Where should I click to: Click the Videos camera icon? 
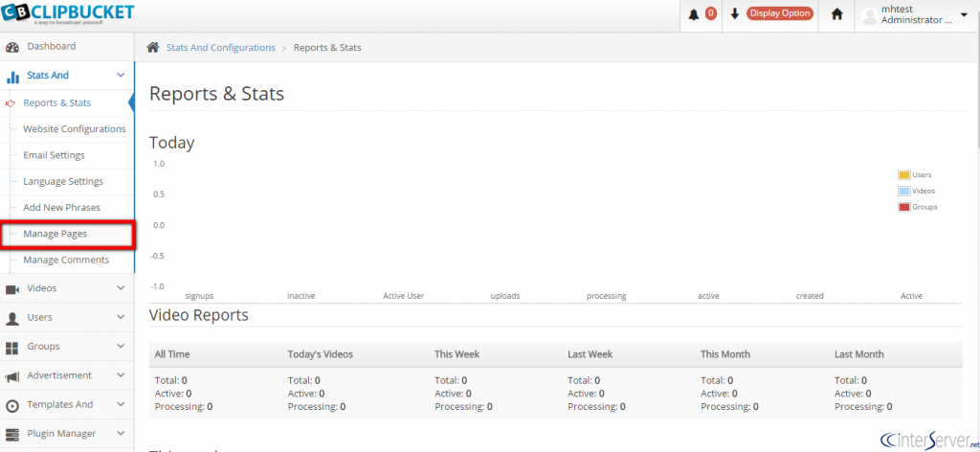point(11,289)
